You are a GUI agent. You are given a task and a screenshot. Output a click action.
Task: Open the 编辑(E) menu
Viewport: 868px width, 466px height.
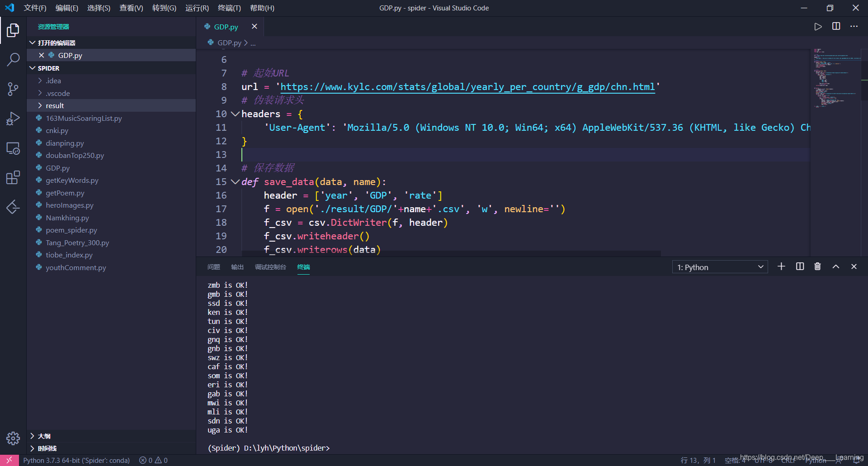(67, 8)
